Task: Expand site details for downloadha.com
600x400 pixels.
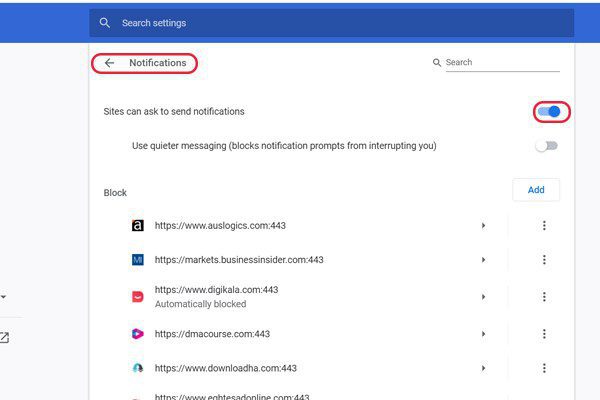Action: click(x=484, y=368)
